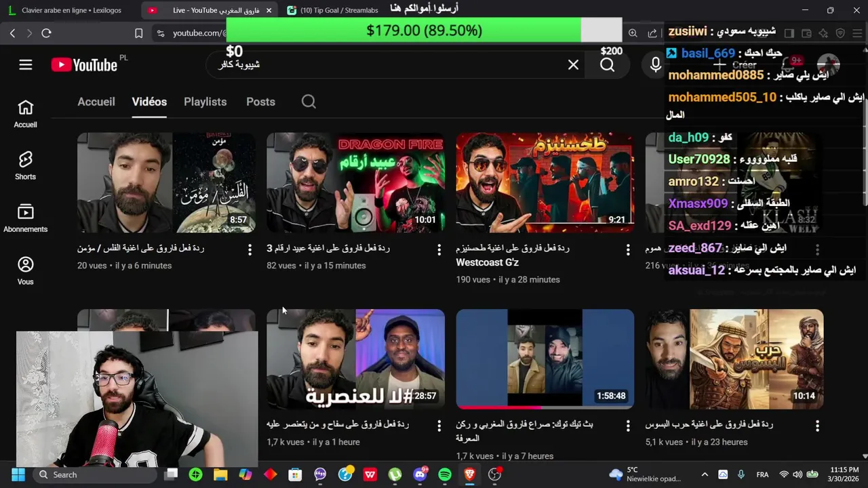This screenshot has width=868, height=488.
Task: Click the share icon in address bar
Action: (x=652, y=33)
